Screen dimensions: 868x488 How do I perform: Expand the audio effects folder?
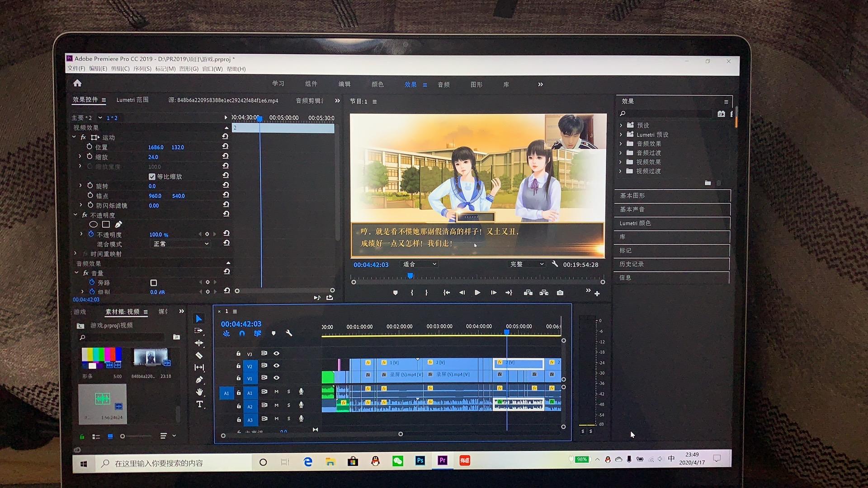621,144
